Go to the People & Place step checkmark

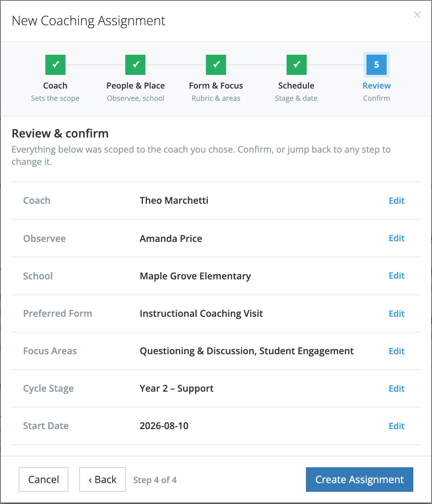tap(135, 65)
